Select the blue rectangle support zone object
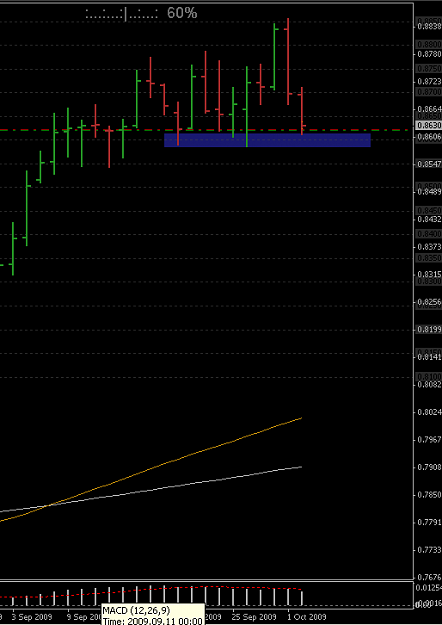The width and height of the screenshot is (442, 625). click(267, 140)
